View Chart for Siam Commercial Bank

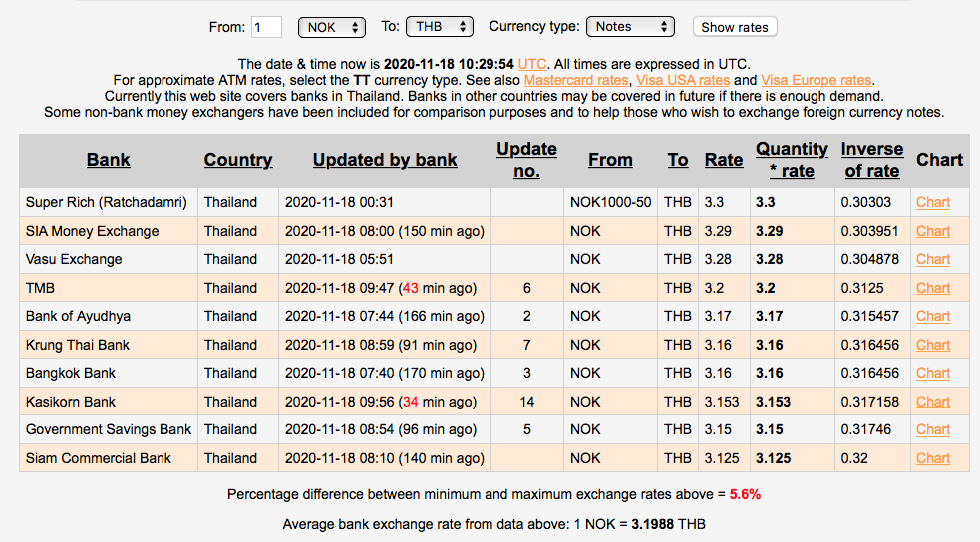click(933, 458)
